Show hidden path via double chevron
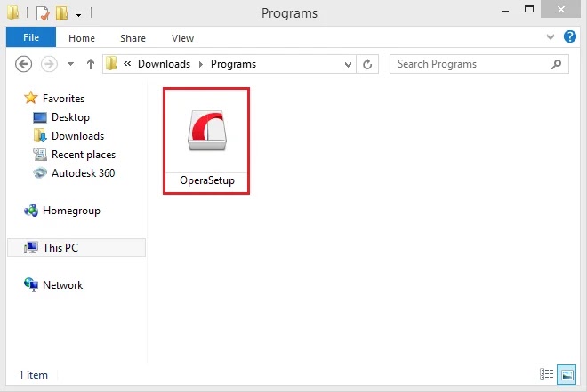Image resolution: width=587 pixels, height=392 pixels. click(127, 64)
